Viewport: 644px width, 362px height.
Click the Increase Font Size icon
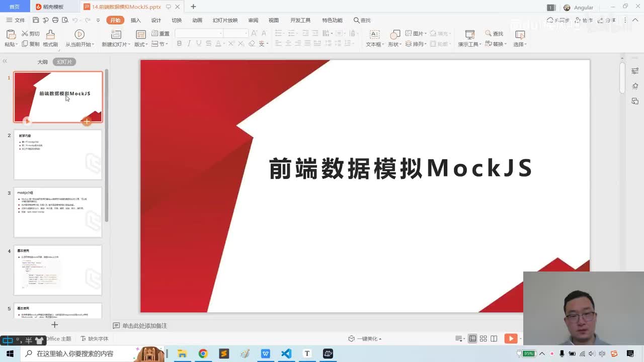click(254, 33)
